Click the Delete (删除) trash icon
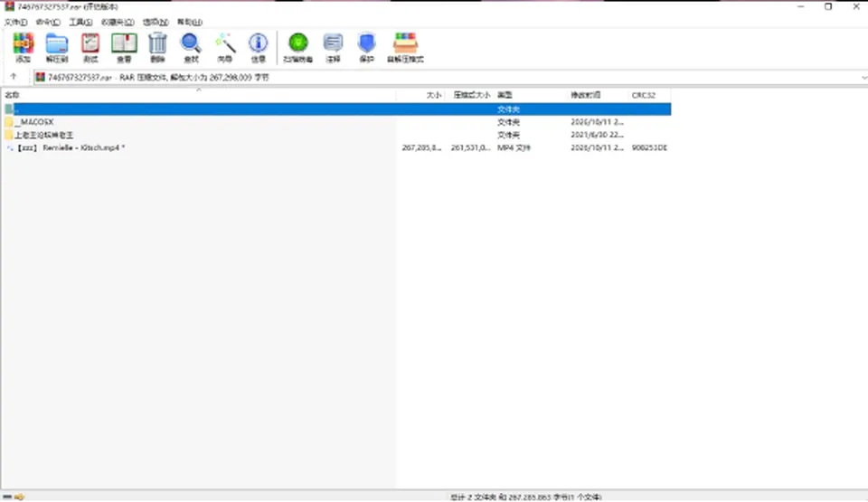This screenshot has height=502, width=868. pyautogui.click(x=157, y=47)
